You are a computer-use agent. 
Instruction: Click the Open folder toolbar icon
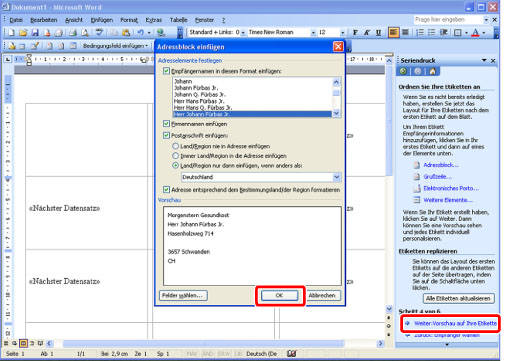coord(23,33)
